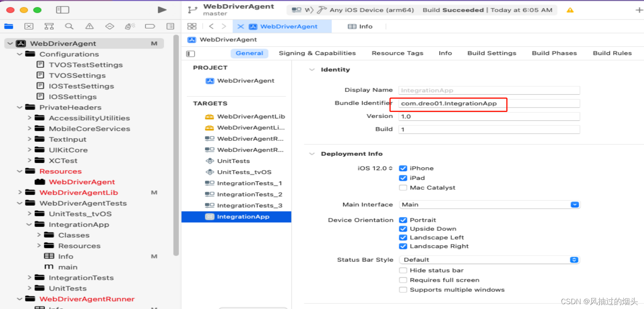Uncheck Landscape Right orientation
The height and width of the screenshot is (309, 644).
(403, 246)
